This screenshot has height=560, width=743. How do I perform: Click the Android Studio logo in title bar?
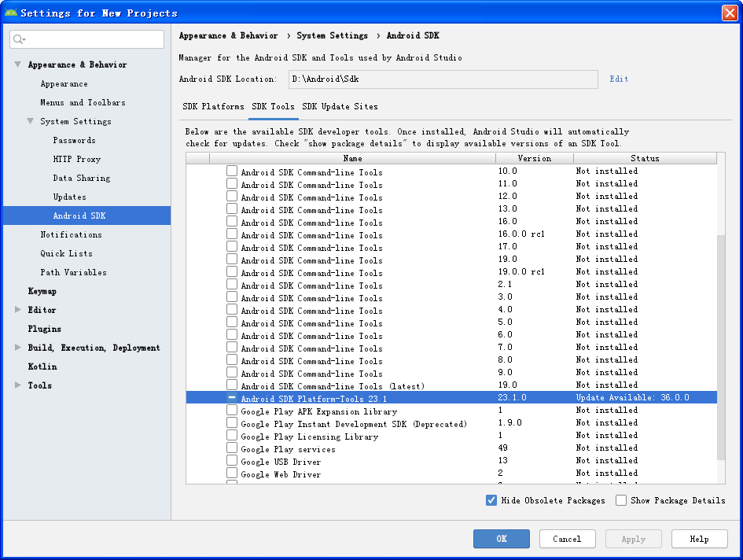tap(11, 13)
